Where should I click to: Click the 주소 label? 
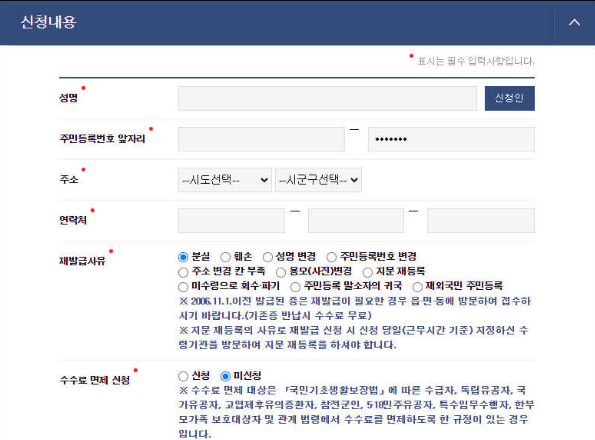(69, 179)
